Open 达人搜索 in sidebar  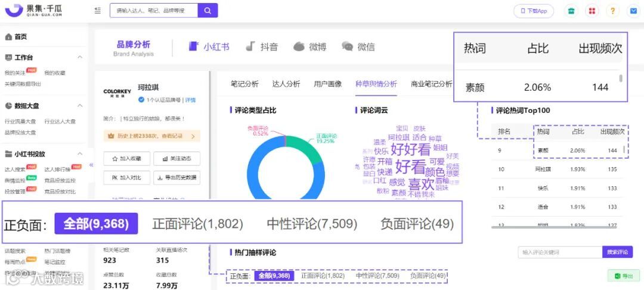pyautogui.click(x=15, y=169)
